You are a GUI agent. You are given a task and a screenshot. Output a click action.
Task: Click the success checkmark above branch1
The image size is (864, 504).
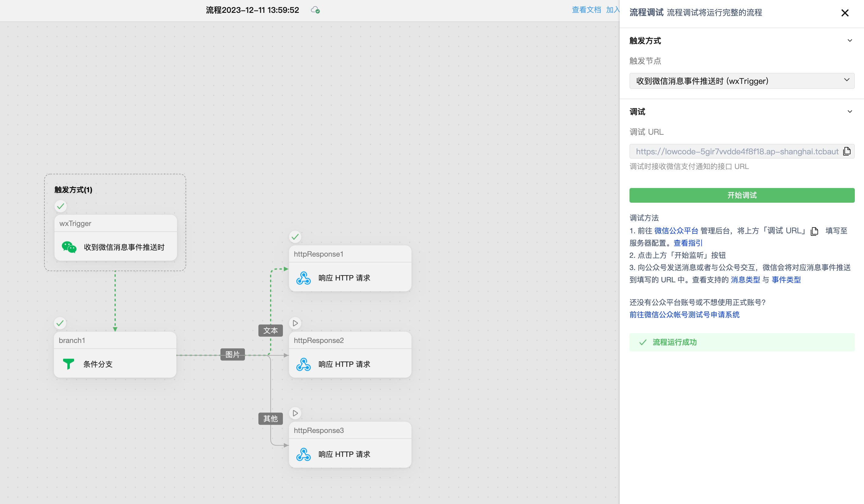[60, 323]
